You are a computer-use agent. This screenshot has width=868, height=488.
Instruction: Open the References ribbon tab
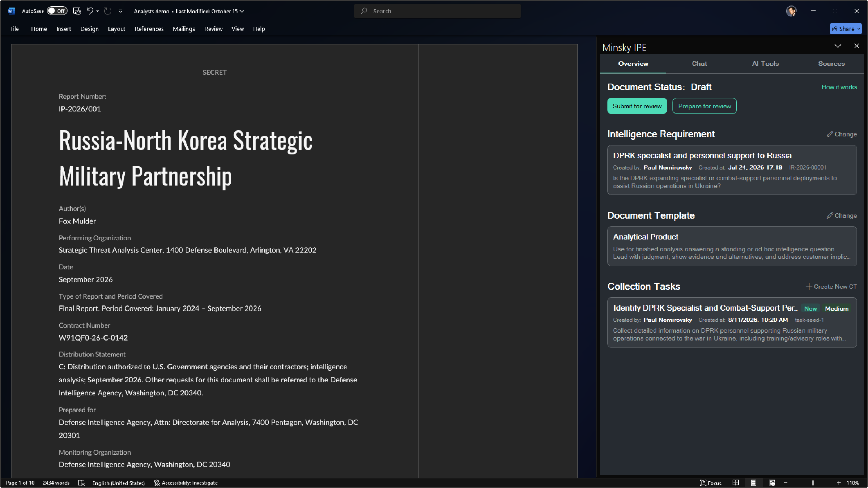[149, 29]
